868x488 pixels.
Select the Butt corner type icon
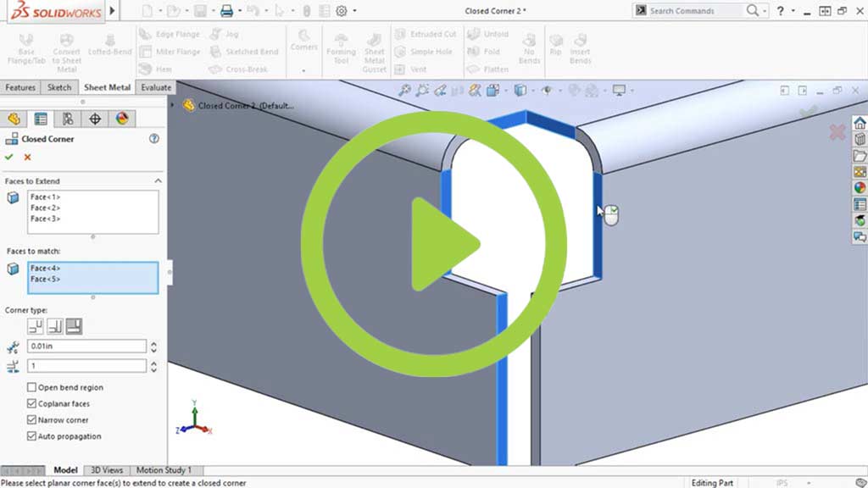click(x=35, y=326)
